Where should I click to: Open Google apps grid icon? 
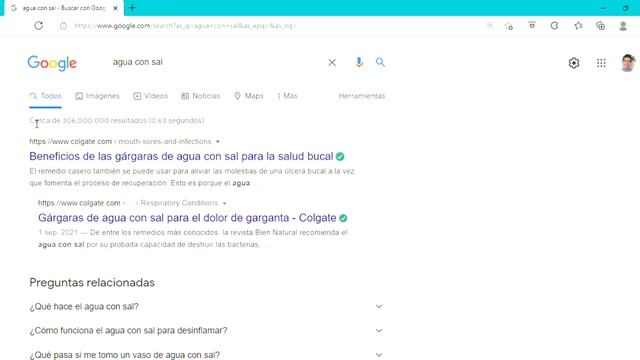(x=601, y=63)
